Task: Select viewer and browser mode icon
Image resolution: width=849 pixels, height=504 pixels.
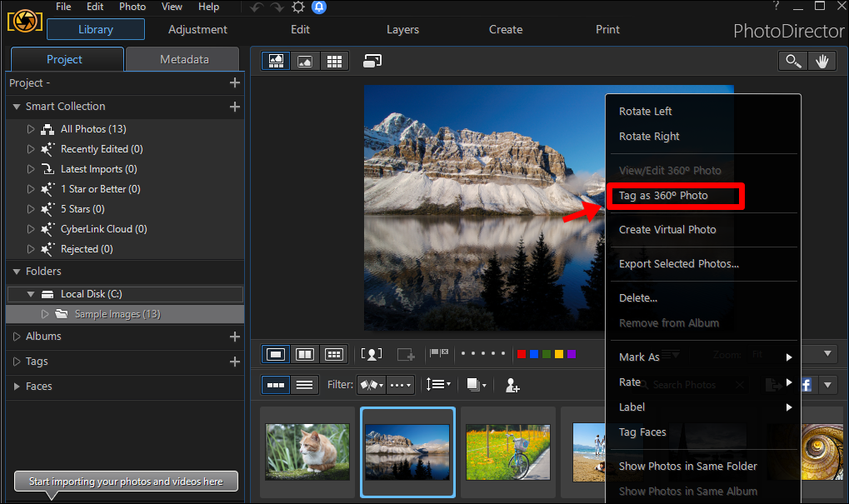Action: click(276, 61)
